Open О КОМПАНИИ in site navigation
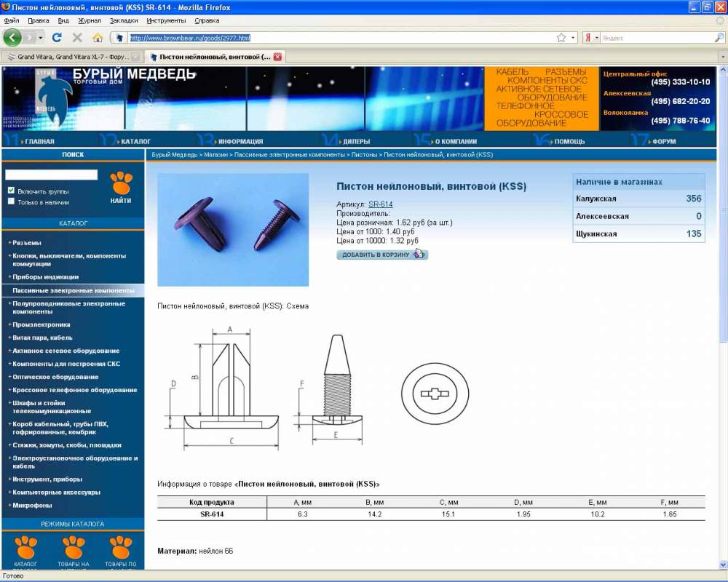Viewport: 728px width, 582px height. click(x=456, y=141)
